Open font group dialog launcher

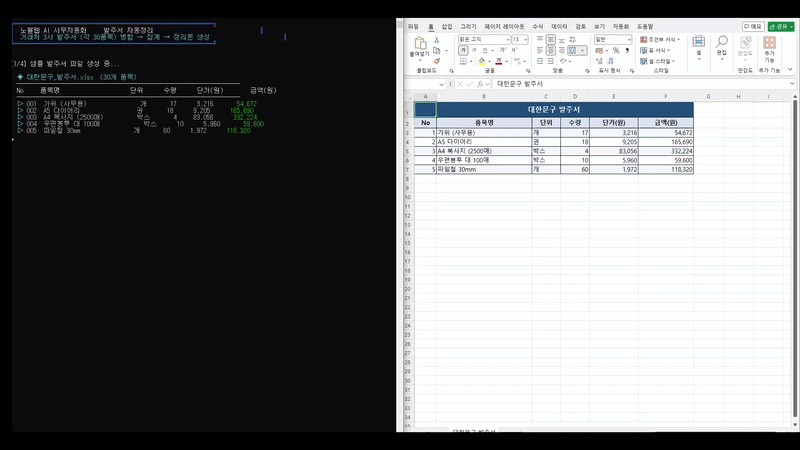tap(528, 71)
